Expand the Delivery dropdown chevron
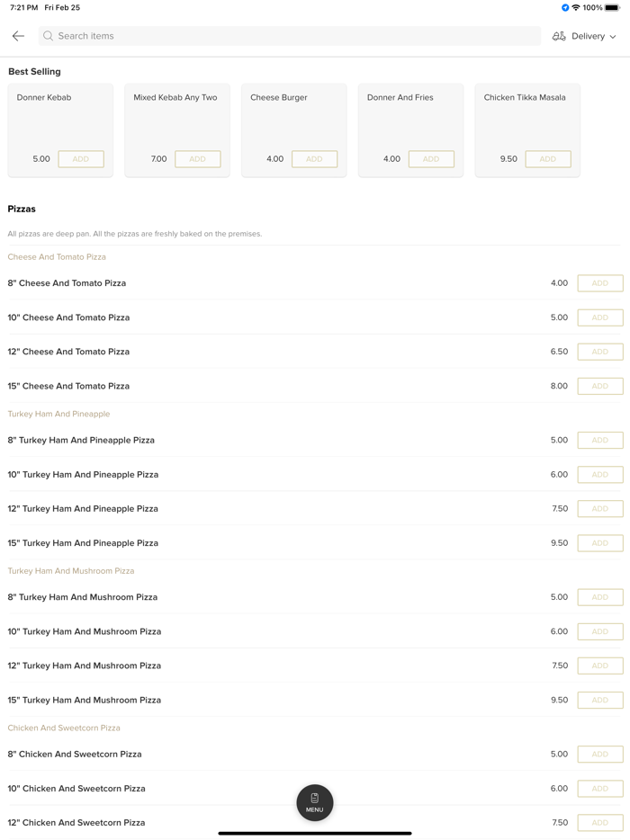Image resolution: width=630 pixels, height=840 pixels. click(x=613, y=37)
